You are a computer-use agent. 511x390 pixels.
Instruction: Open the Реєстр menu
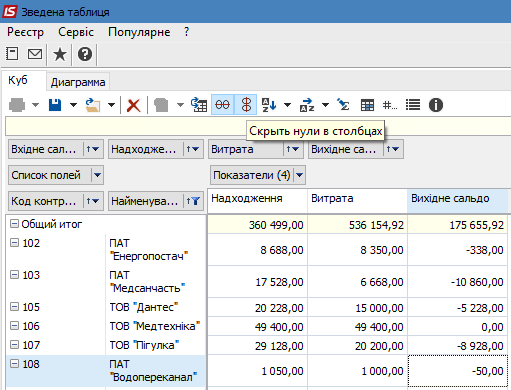pos(25,32)
